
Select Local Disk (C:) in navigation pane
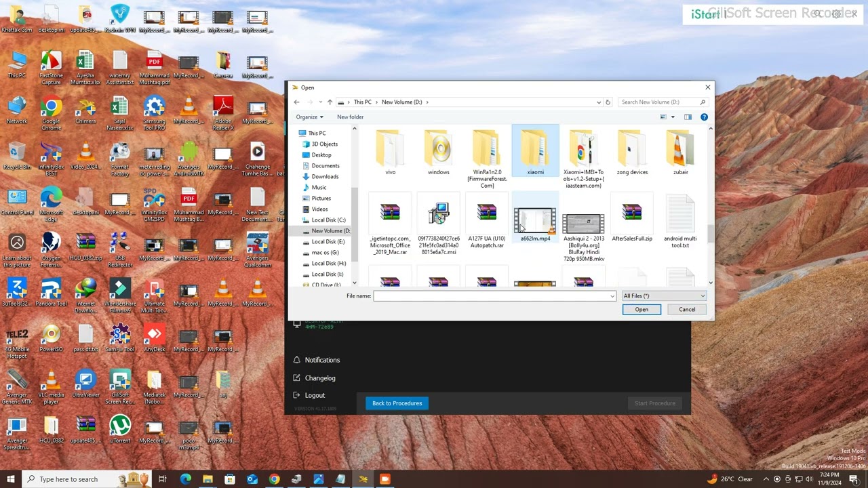[328, 220]
